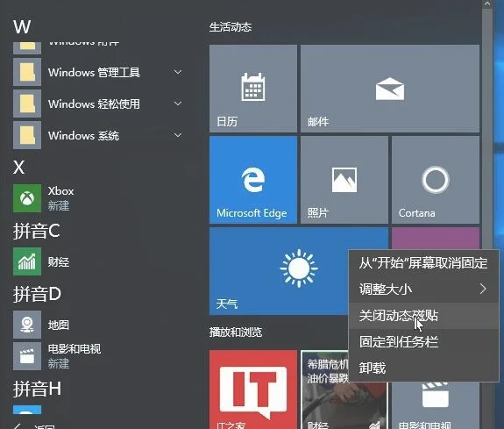Expand Windows 管理工具 chevron
The height and width of the screenshot is (429, 504).
tap(178, 72)
